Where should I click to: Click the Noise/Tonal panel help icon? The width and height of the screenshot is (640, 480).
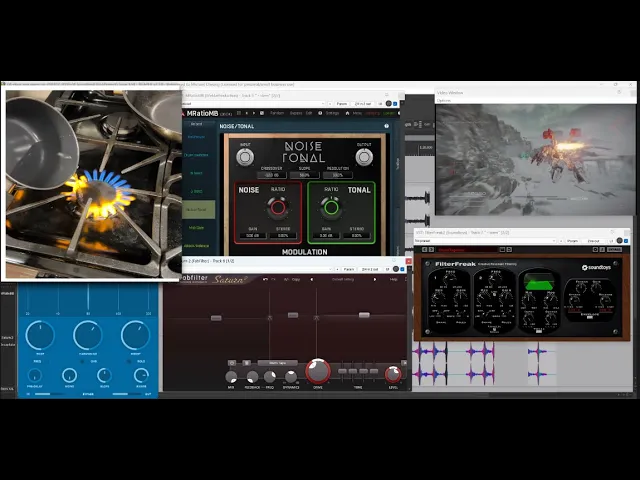(386, 126)
